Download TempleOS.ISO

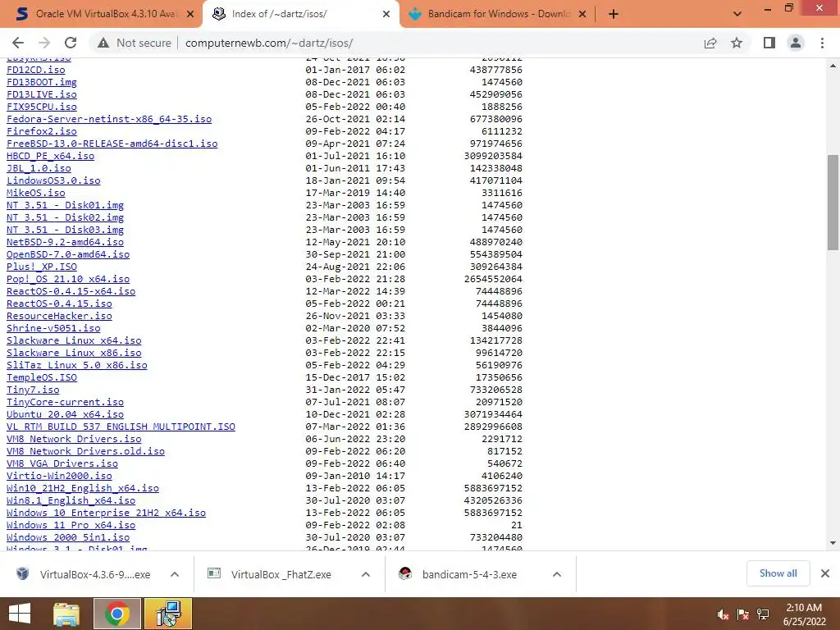coord(42,377)
